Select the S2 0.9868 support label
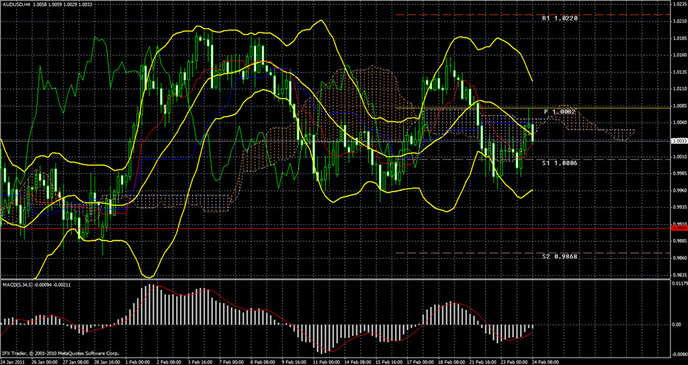The width and height of the screenshot is (688, 365). (x=560, y=257)
